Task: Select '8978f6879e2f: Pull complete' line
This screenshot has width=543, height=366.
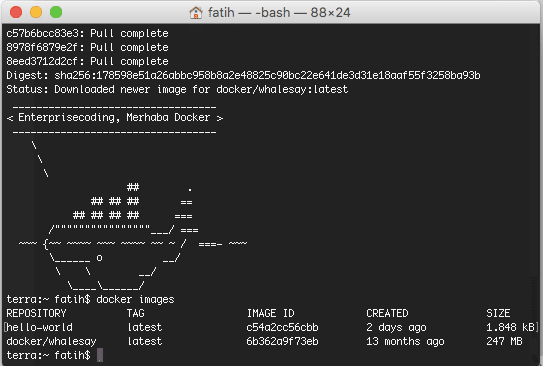Action: pyautogui.click(x=87, y=47)
